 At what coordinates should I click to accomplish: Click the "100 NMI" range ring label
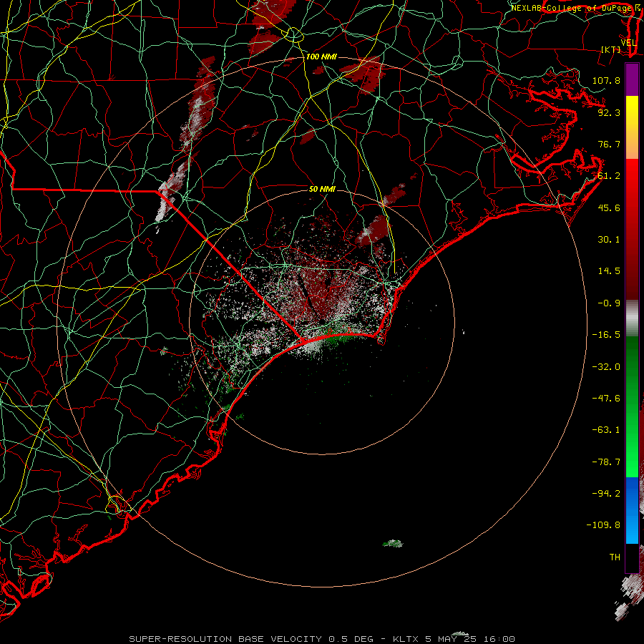coord(321,57)
